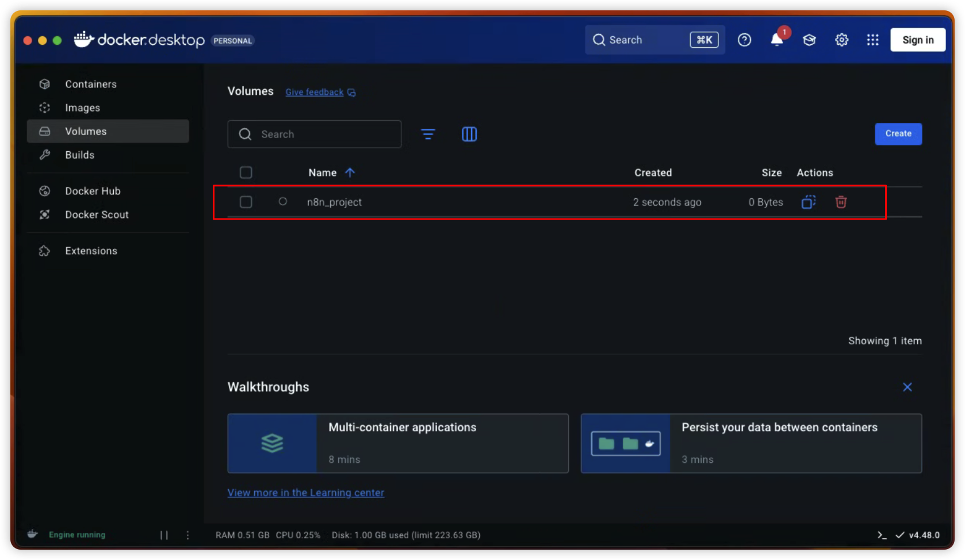Image resolution: width=965 pixels, height=560 pixels.
Task: Open Builds in sidebar
Action: pos(108,155)
